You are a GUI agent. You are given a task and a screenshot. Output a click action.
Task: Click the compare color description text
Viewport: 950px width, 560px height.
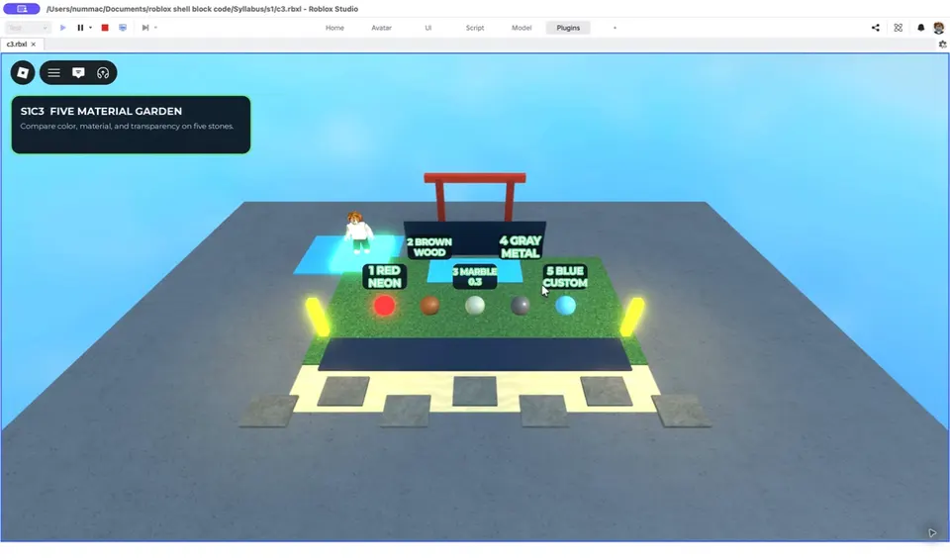pos(127,126)
